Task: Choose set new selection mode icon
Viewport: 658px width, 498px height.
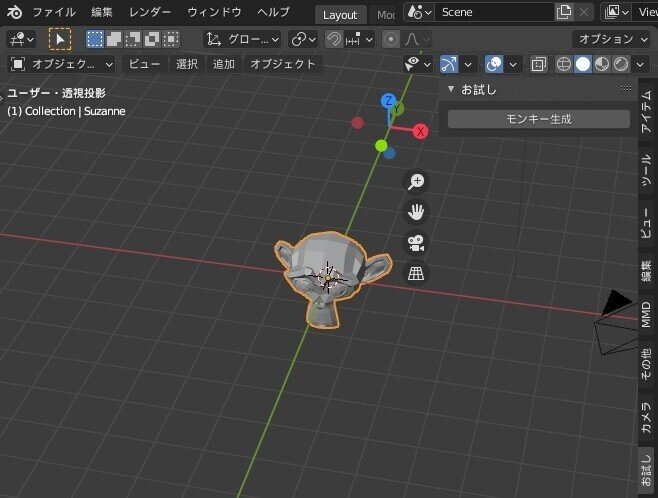Action: 95,39
